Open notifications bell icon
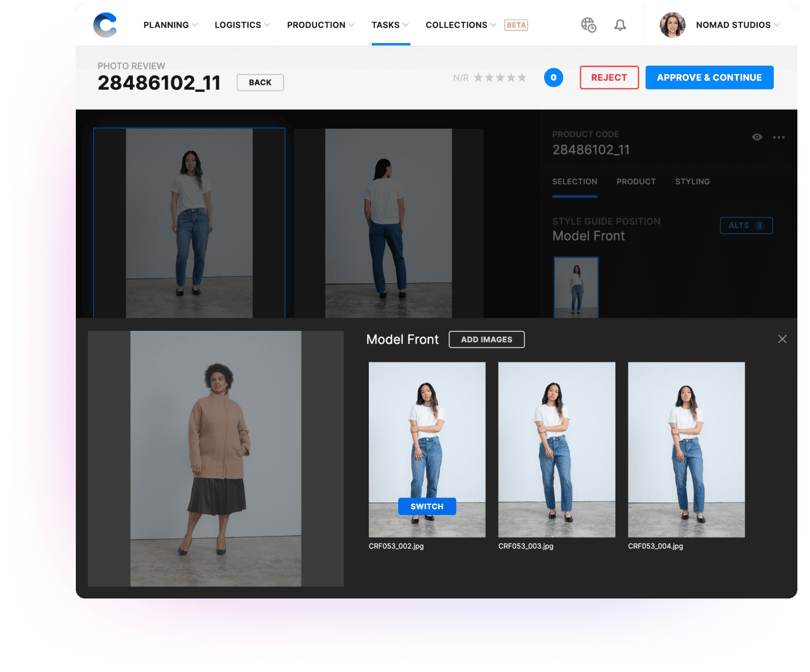The image size is (810, 672). pyautogui.click(x=620, y=25)
